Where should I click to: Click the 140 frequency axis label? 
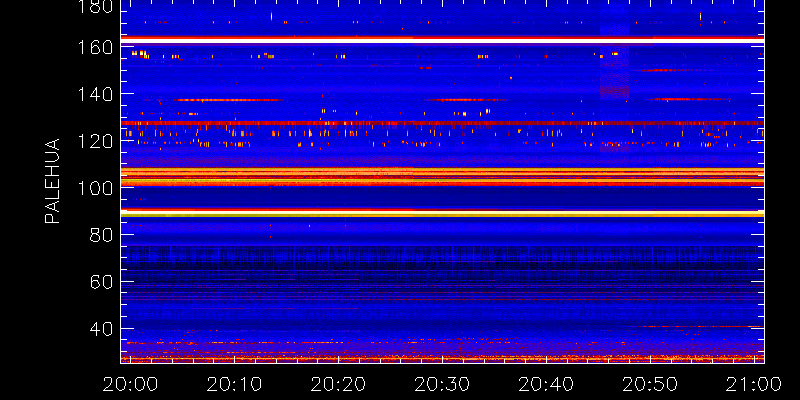(x=94, y=94)
